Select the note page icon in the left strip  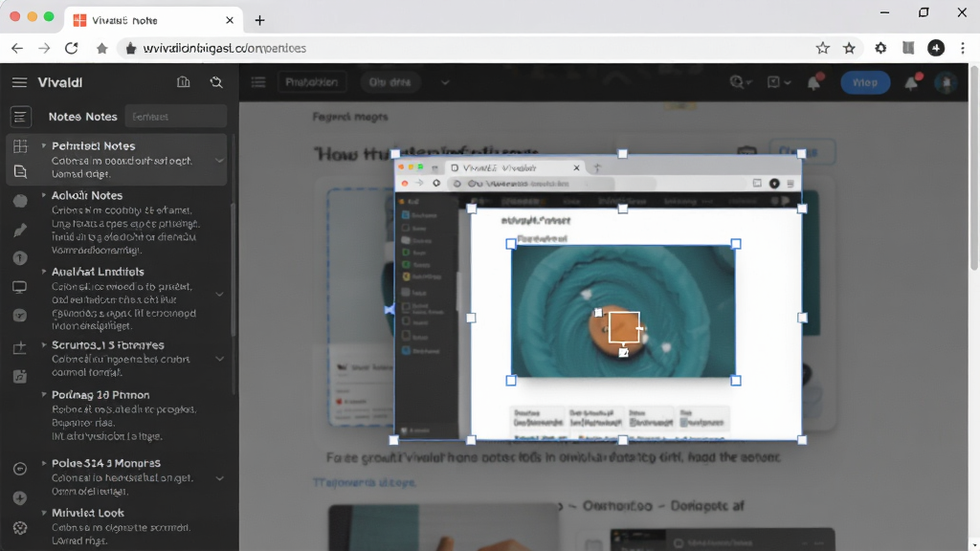20,171
